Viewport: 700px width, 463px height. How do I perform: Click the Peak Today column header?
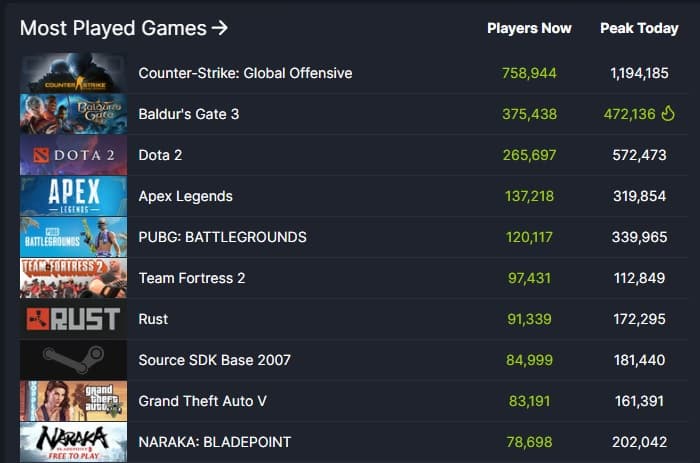[639, 28]
